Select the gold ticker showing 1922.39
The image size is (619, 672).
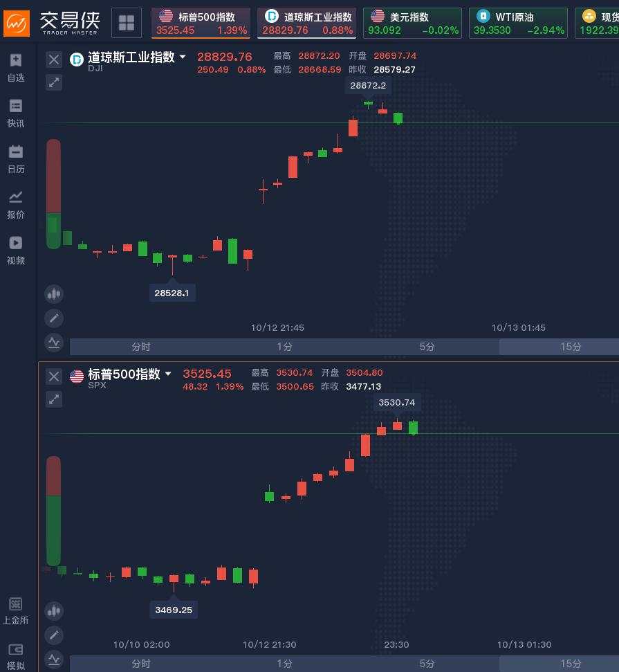tap(597, 23)
